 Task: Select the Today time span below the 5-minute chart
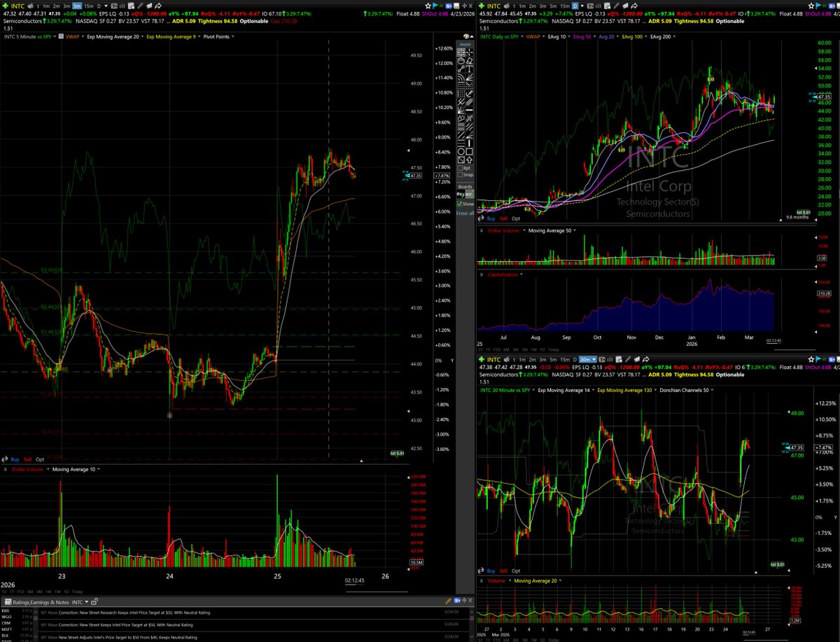77,592
